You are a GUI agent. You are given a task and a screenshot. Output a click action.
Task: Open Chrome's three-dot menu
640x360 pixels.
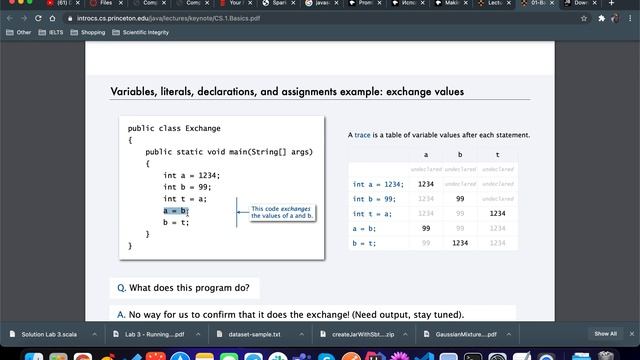pos(631,18)
